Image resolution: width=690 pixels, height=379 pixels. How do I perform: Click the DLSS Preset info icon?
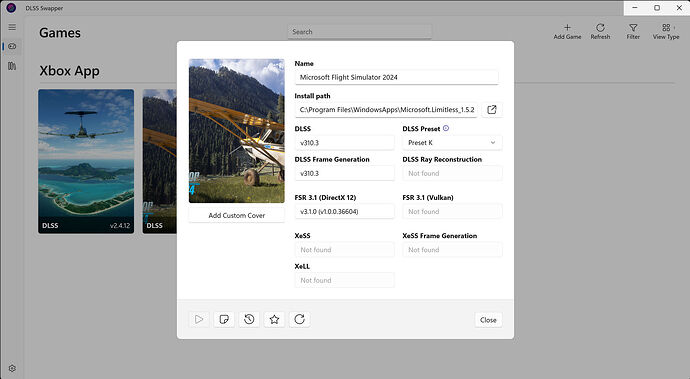pyautogui.click(x=446, y=128)
